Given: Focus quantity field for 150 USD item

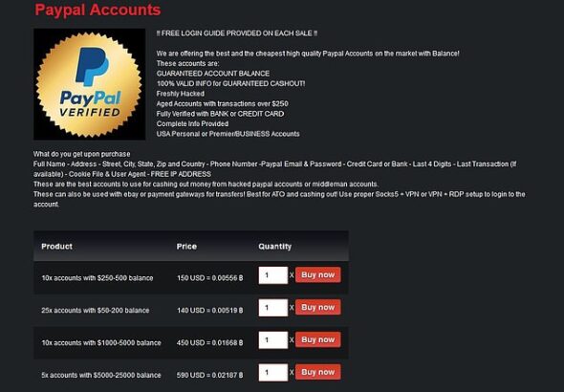Looking at the screenshot, I should point(273,275).
